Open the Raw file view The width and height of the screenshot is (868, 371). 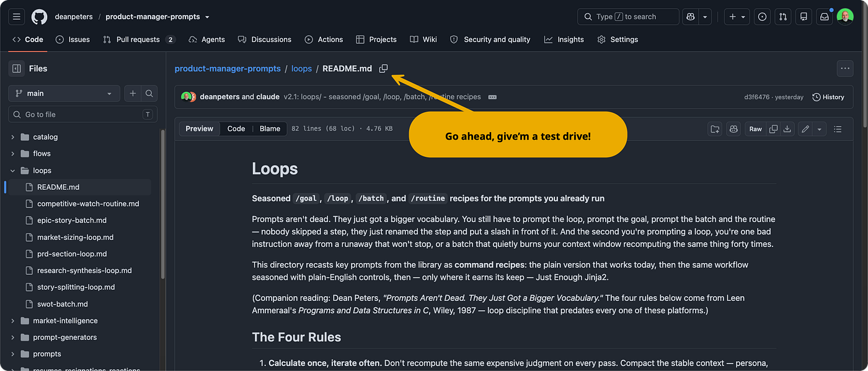click(x=755, y=129)
